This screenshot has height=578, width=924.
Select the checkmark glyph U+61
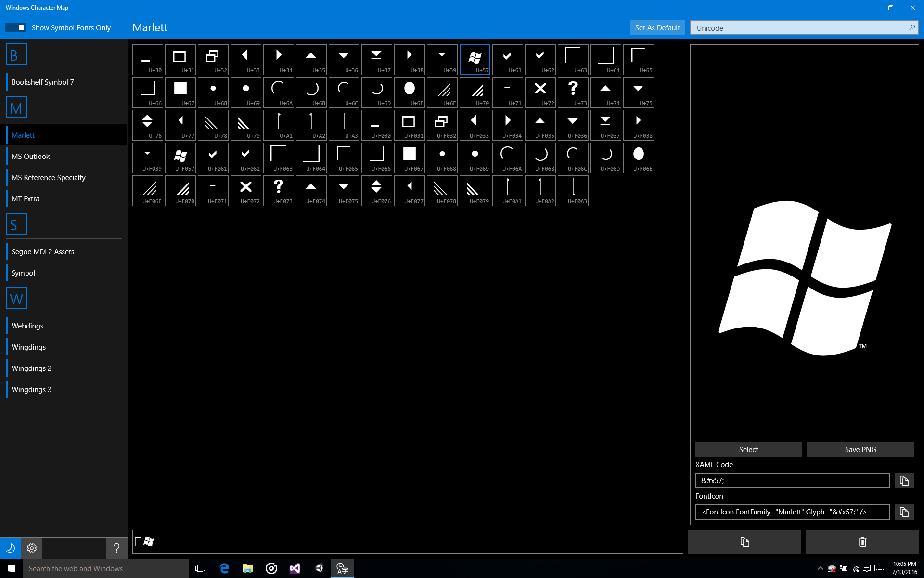508,59
